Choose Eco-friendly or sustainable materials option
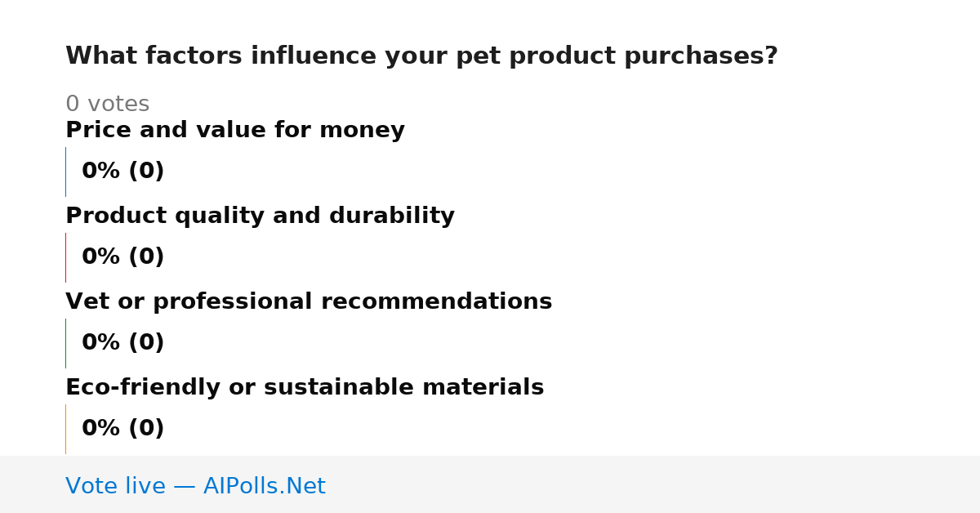 tap(305, 388)
